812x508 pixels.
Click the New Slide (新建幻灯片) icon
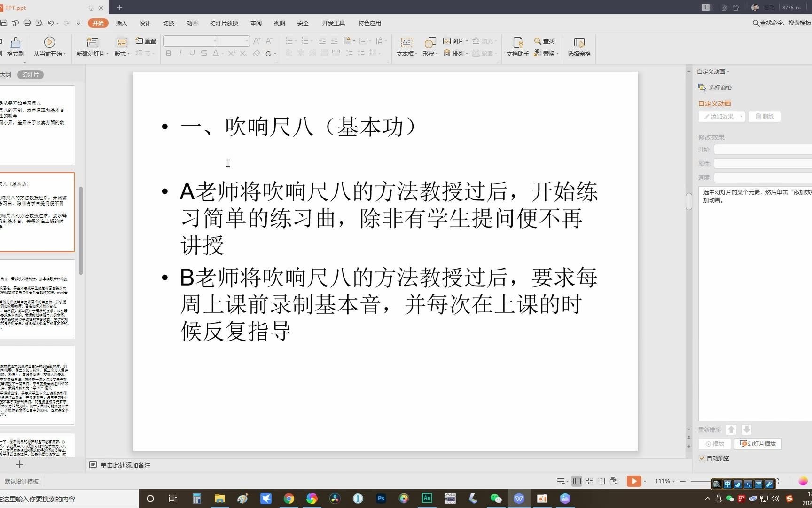(93, 42)
